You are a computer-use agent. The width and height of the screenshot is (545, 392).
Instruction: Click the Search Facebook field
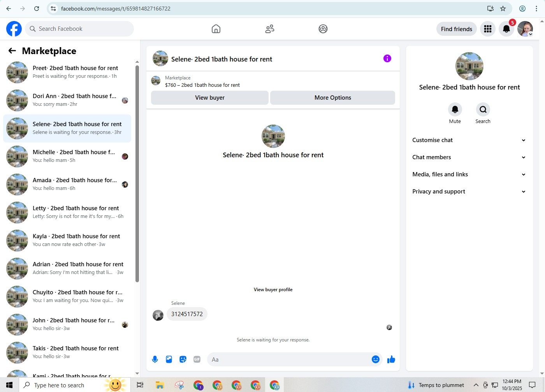point(79,29)
